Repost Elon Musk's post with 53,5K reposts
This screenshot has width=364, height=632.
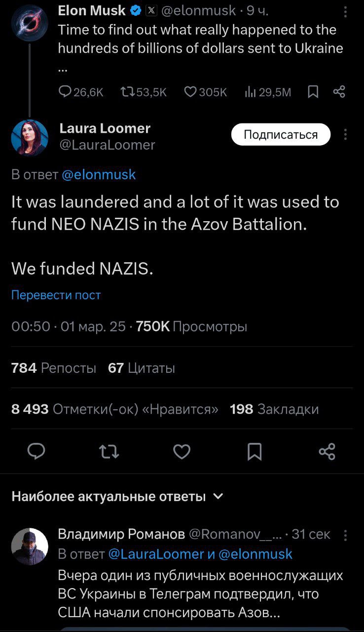click(x=127, y=91)
